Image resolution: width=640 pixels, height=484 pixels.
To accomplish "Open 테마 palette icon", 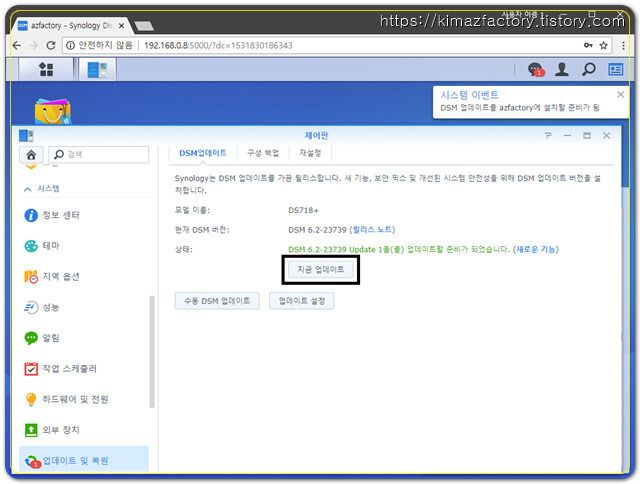I will coord(31,246).
